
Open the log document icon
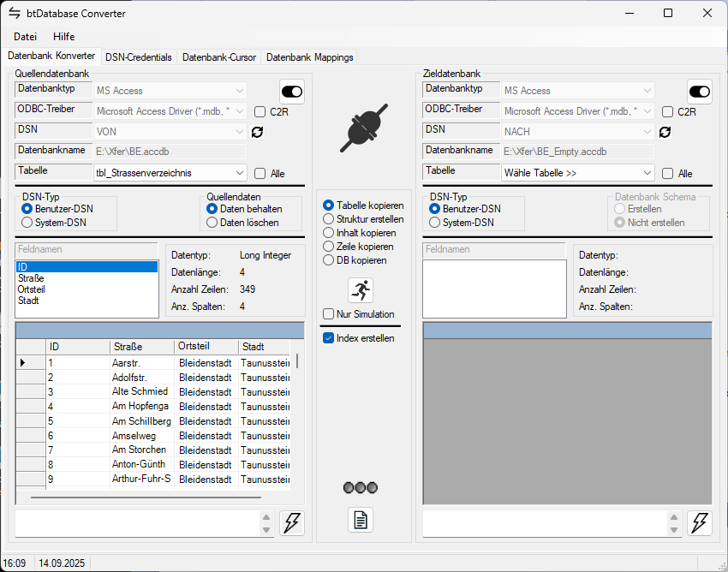tap(361, 520)
